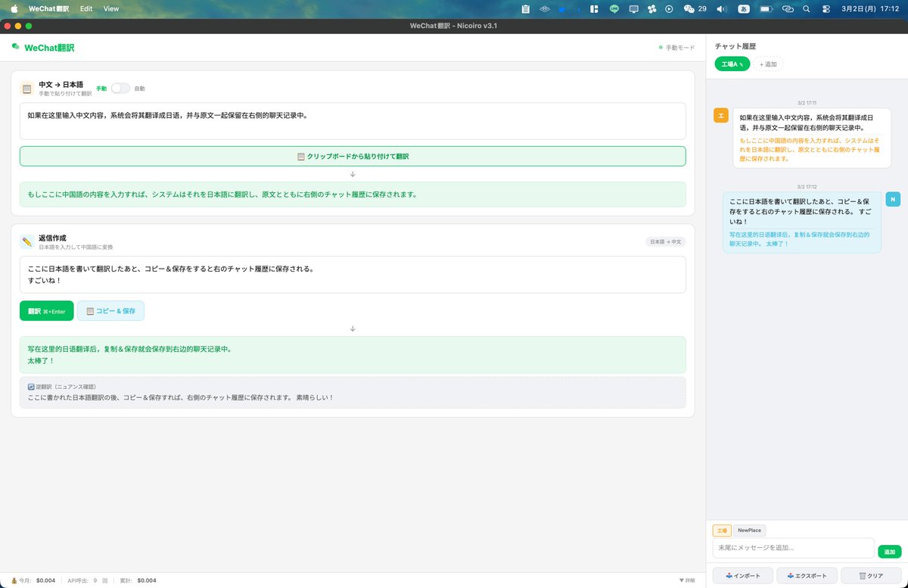Click the green 翻訳 ⌘+Enter button
Image resolution: width=908 pixels, height=588 pixels.
[x=47, y=311]
